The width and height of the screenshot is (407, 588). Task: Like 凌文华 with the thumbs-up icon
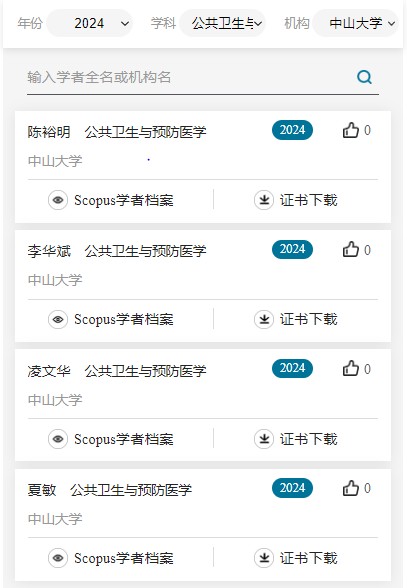tap(351, 369)
